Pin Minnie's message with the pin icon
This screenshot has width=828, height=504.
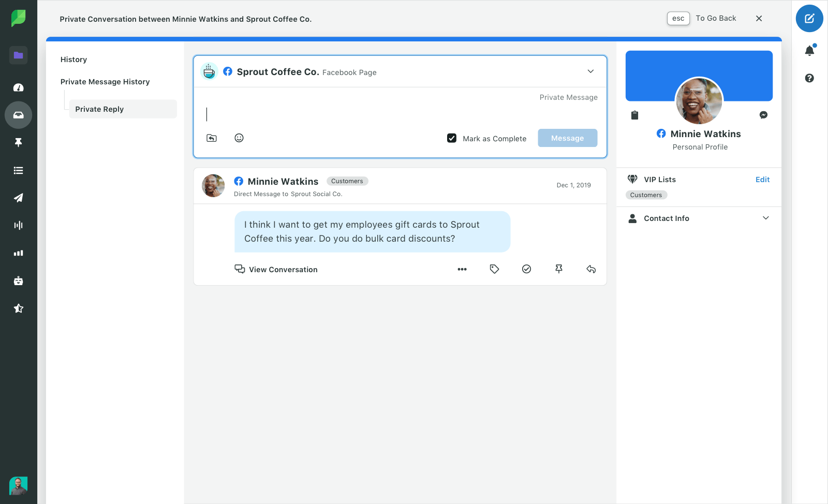pos(559,269)
